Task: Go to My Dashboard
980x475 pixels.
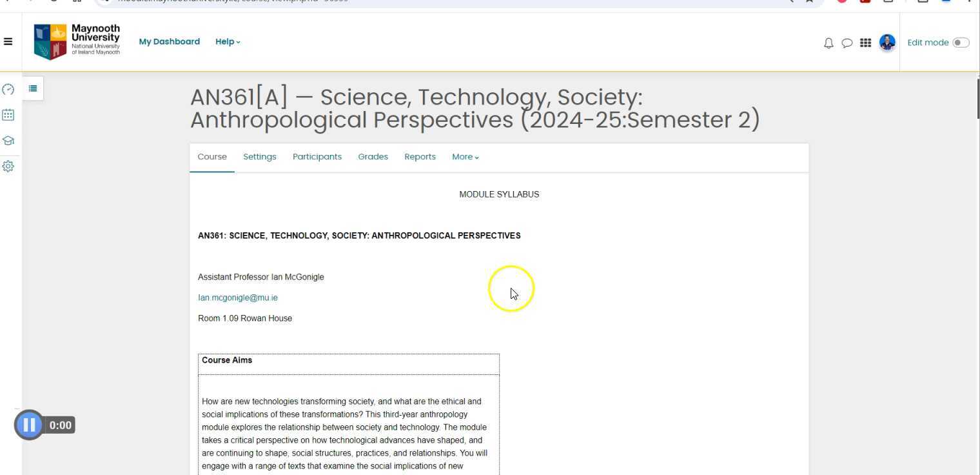Action: [x=170, y=42]
